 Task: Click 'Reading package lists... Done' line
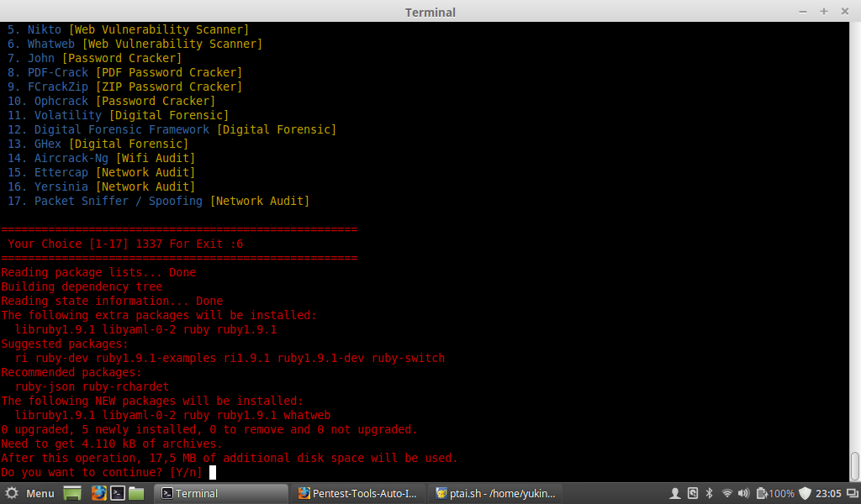(x=98, y=272)
